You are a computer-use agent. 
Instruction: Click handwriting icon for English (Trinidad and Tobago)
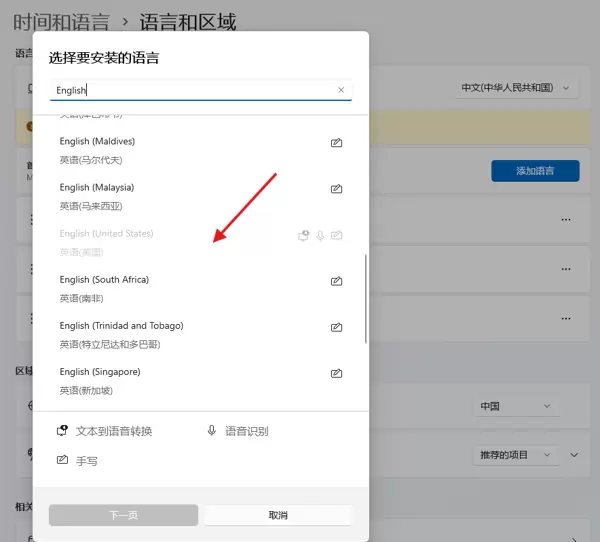pos(337,327)
